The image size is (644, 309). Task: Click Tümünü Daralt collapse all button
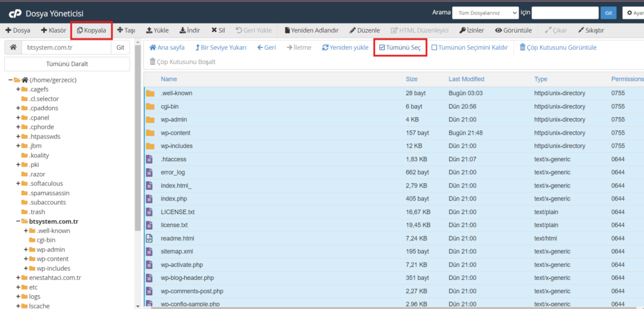[67, 64]
